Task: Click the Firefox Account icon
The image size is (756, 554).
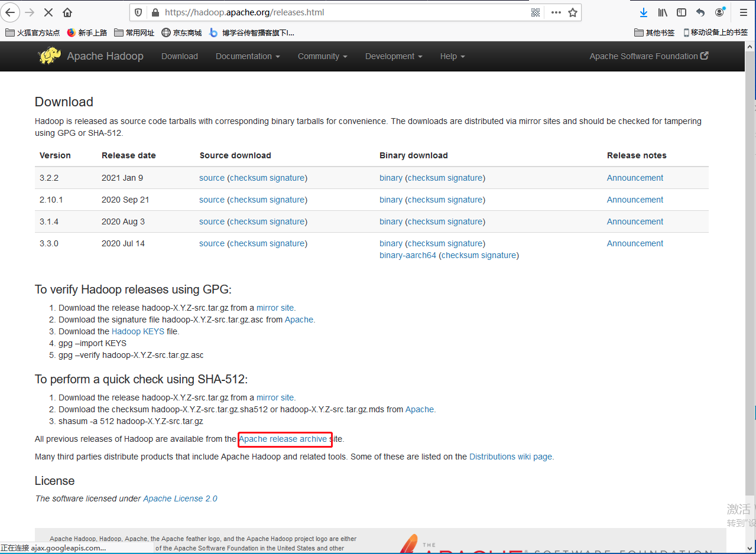Action: pyautogui.click(x=719, y=12)
